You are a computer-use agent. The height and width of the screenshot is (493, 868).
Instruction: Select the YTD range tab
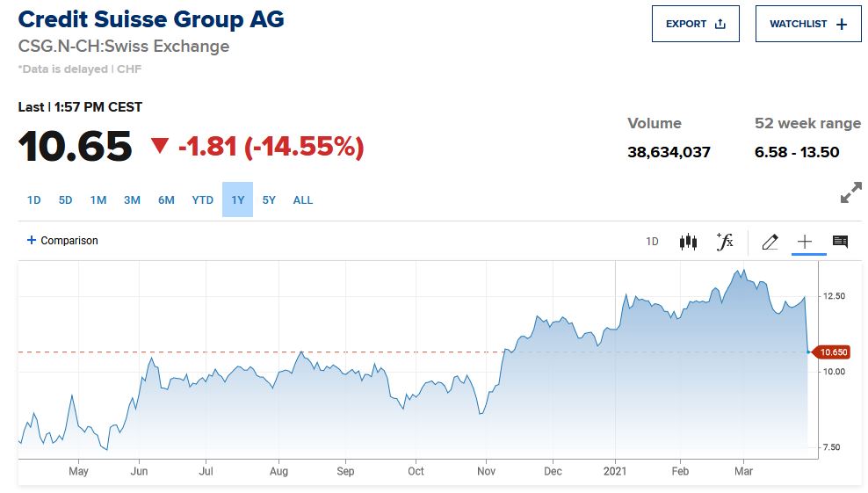click(x=203, y=200)
